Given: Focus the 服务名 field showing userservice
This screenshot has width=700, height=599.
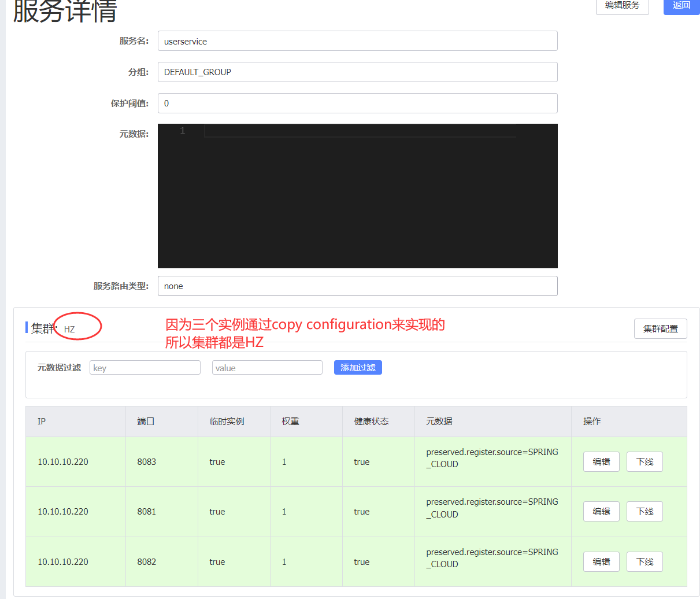Looking at the screenshot, I should tap(357, 41).
